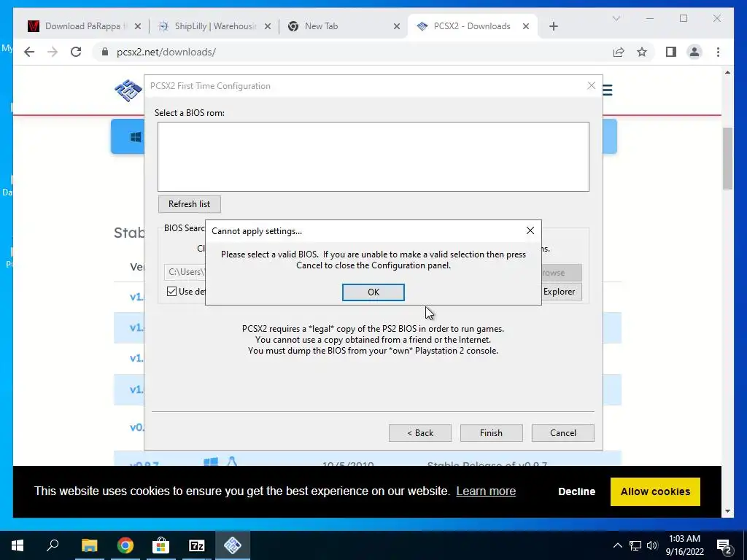Open the Windows Start menu

pos(18,545)
